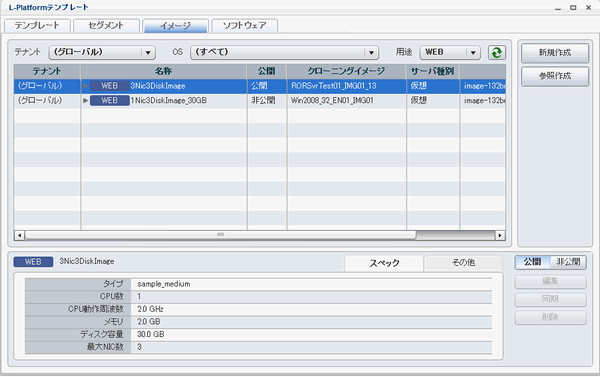This screenshot has width=600, height=377.
Task: Click the 編集 button
Action: [550, 281]
